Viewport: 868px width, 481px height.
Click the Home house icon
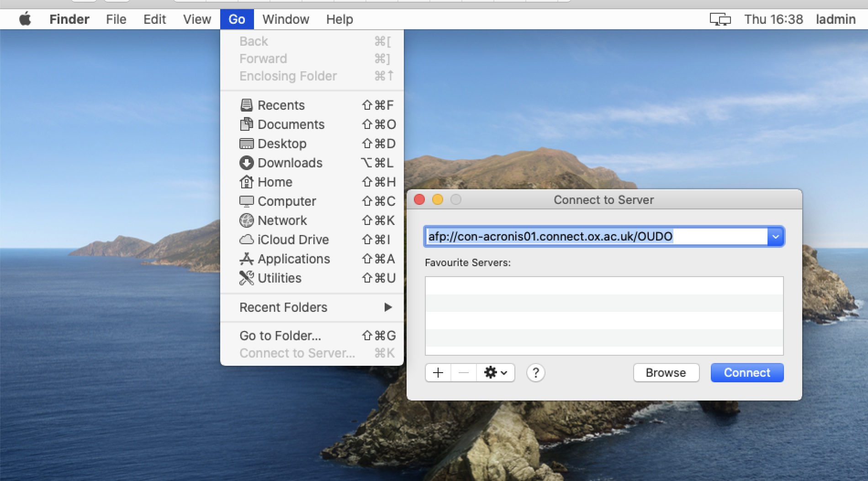(246, 182)
